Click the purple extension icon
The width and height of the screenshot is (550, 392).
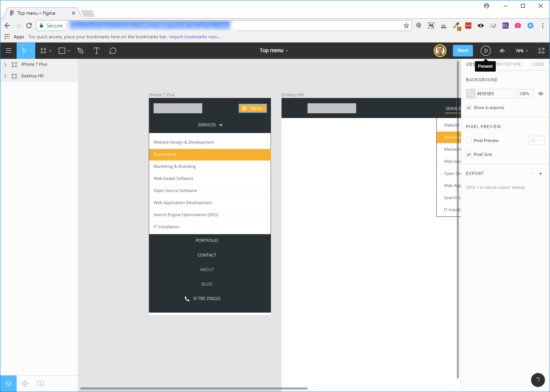pos(505,26)
